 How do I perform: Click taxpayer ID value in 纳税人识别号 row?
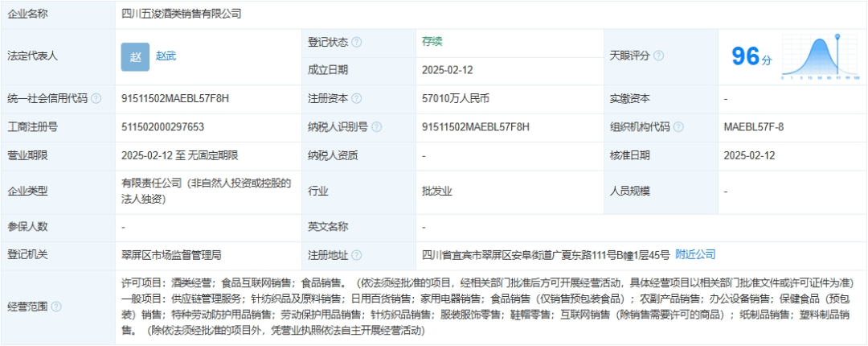(x=476, y=127)
